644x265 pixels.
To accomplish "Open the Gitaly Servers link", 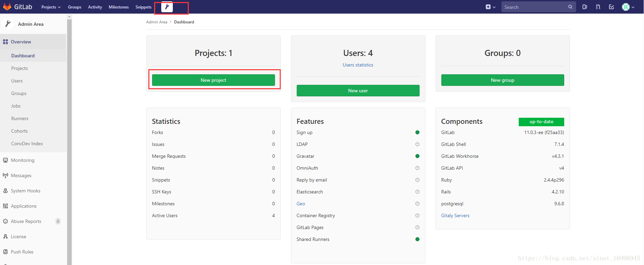I will [455, 215].
